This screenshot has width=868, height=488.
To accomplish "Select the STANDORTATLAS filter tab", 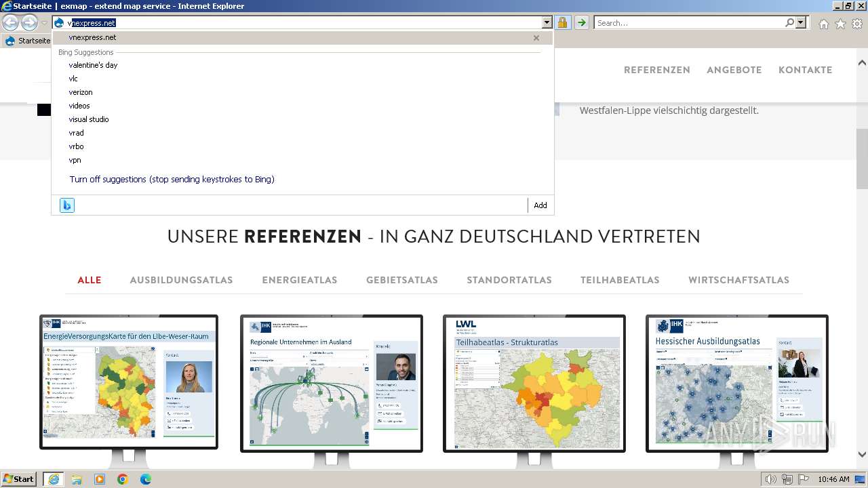I will [x=509, y=280].
